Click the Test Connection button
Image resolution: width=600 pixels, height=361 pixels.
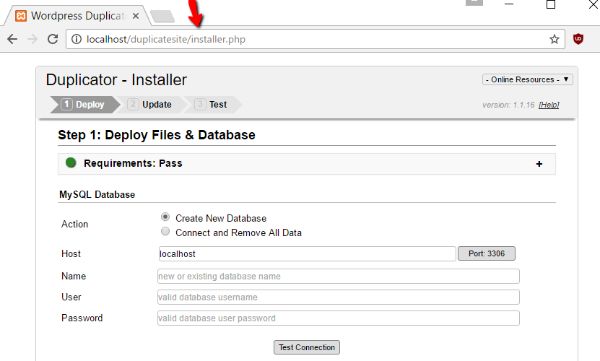(307, 347)
